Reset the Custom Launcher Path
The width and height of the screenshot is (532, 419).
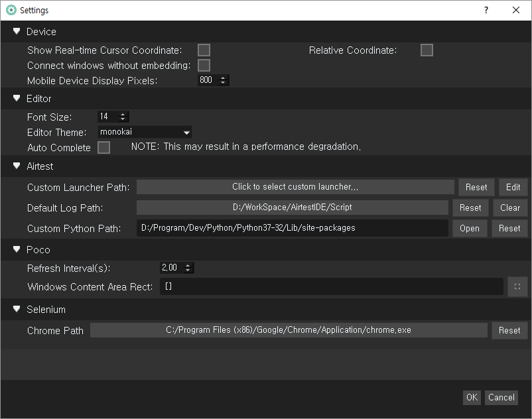(476, 187)
